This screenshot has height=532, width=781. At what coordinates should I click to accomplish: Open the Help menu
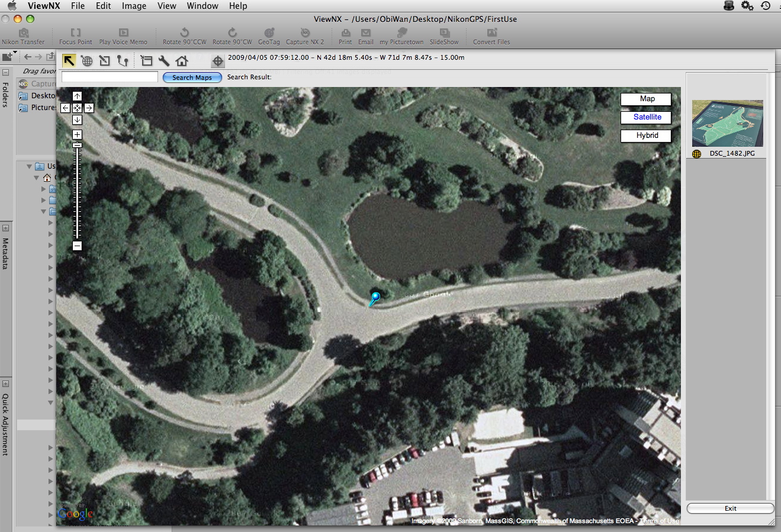click(x=238, y=6)
